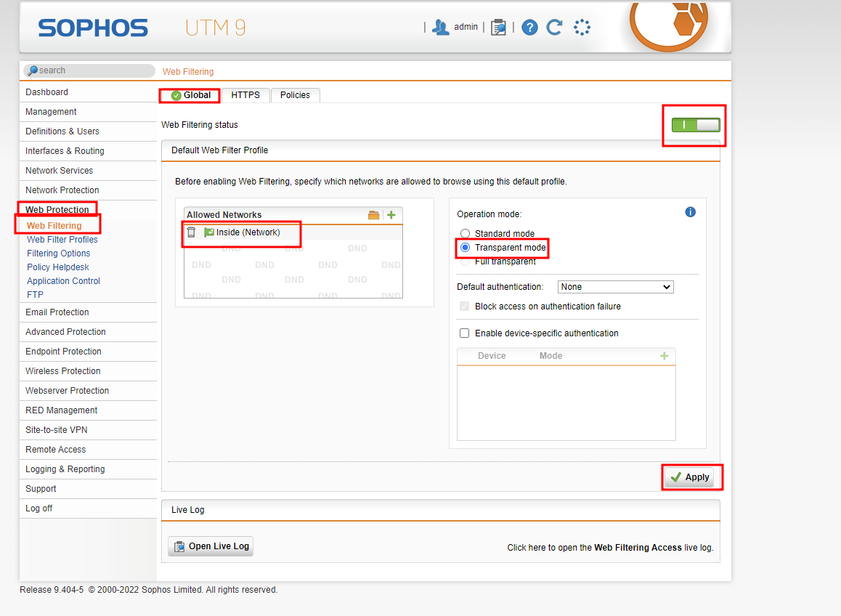Image resolution: width=841 pixels, height=616 pixels.
Task: Open Remote Access menu
Action: click(88, 450)
